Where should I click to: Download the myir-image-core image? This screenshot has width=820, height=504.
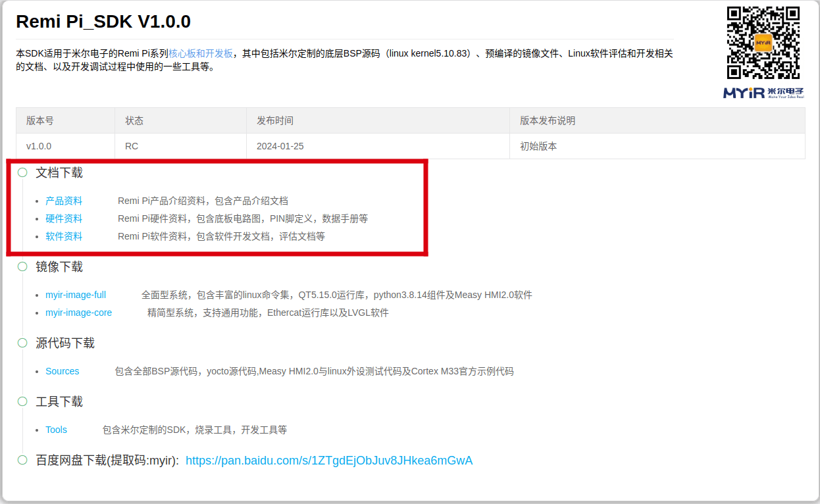pos(78,313)
